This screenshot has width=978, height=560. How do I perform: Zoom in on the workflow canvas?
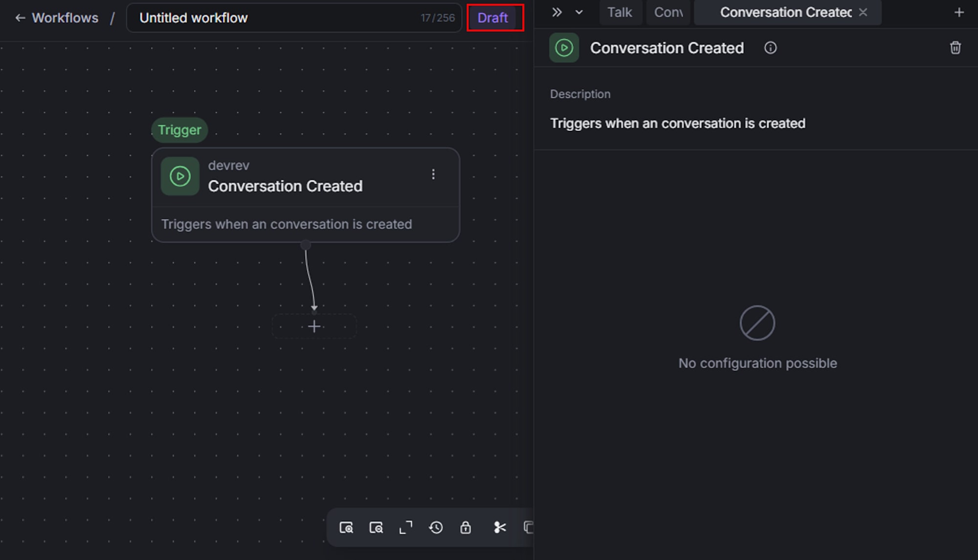coord(346,528)
